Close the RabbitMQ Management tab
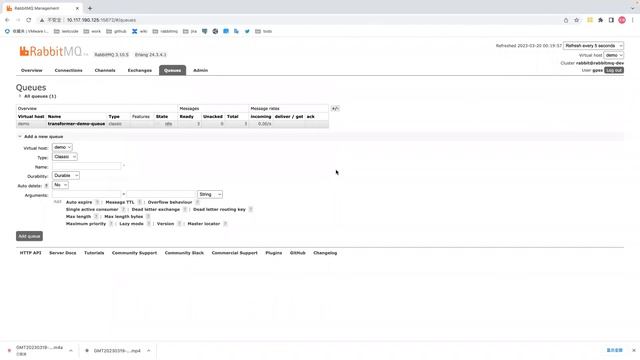Screen dimensions: 640x360 [x=77, y=8]
